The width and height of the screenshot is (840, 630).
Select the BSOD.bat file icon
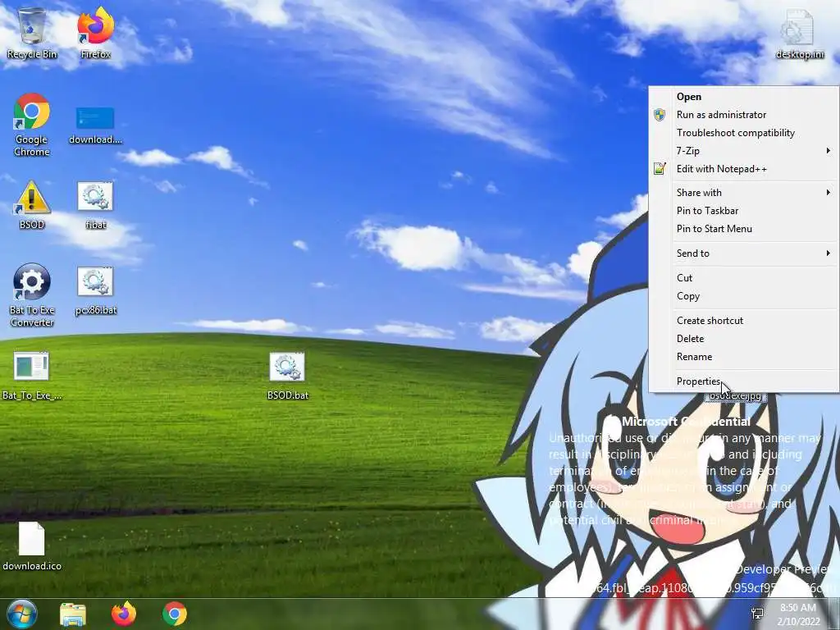tap(288, 376)
